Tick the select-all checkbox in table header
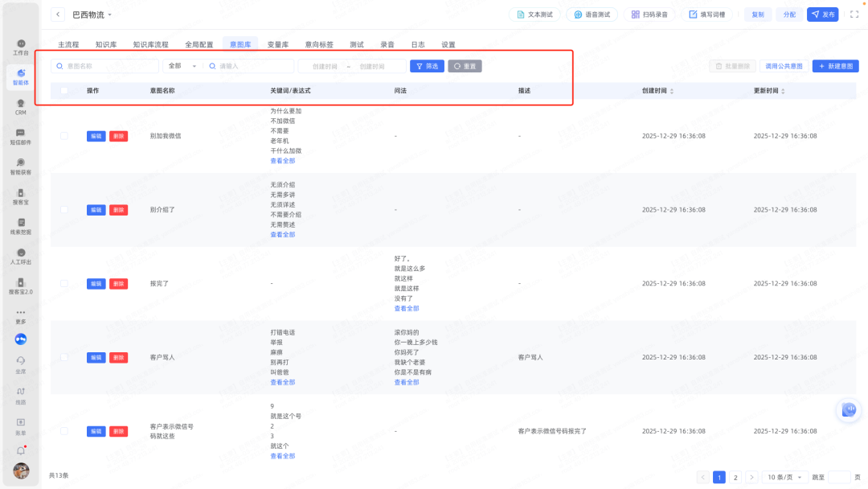Viewport: 868px width, 489px height. point(64,91)
